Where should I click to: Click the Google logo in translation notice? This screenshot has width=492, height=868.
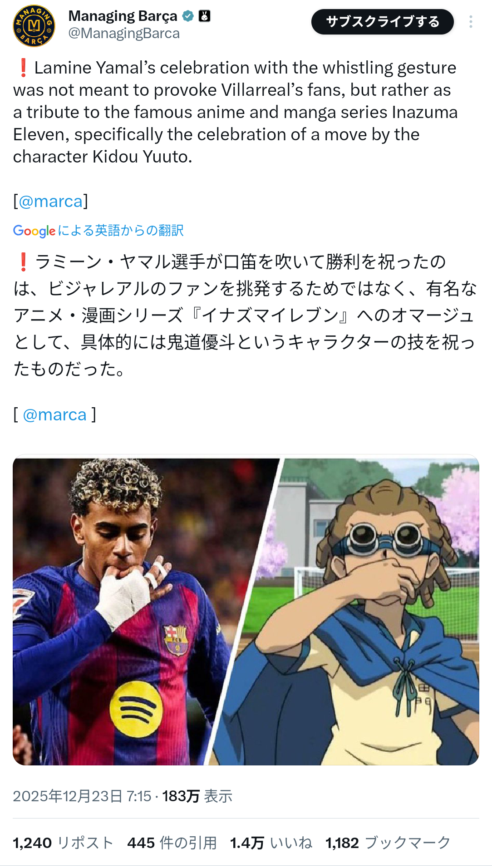34,231
